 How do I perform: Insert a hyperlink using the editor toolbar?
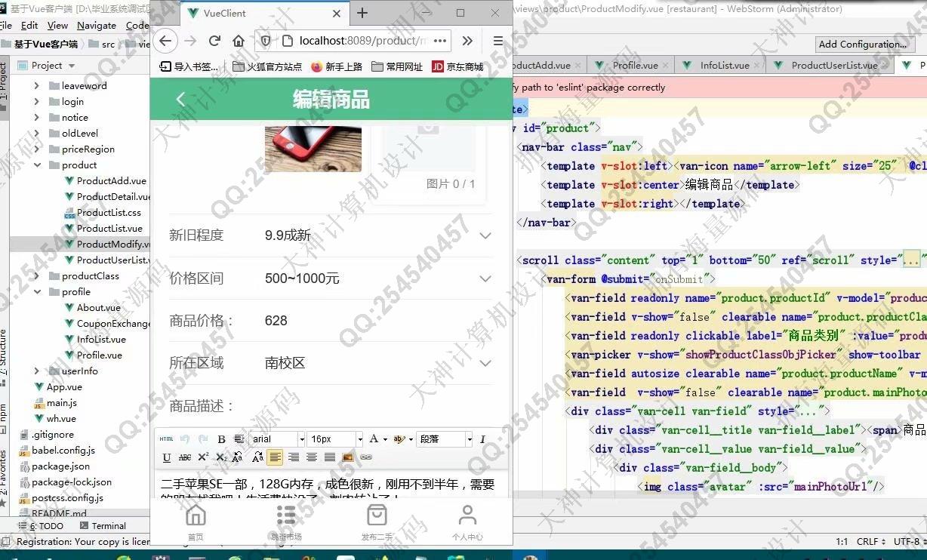366,457
